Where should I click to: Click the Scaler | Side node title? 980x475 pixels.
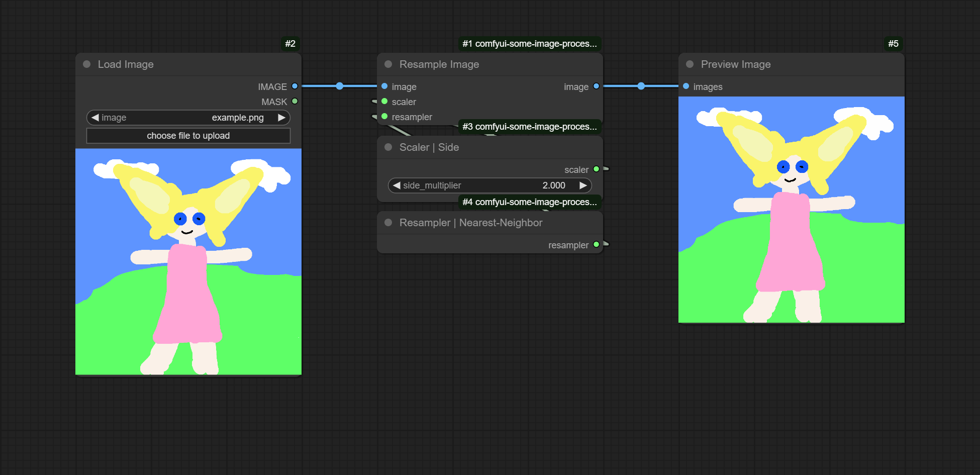click(x=429, y=147)
